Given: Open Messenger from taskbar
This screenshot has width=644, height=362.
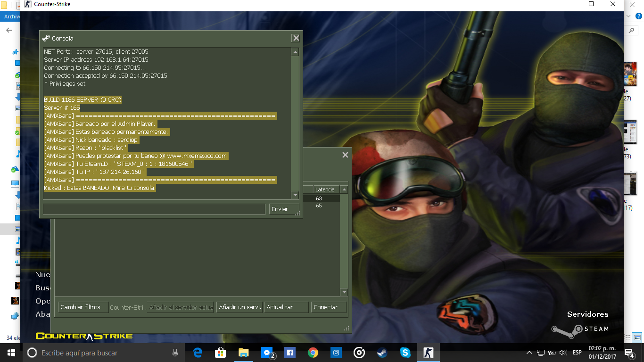Looking at the screenshot, I should 267,352.
